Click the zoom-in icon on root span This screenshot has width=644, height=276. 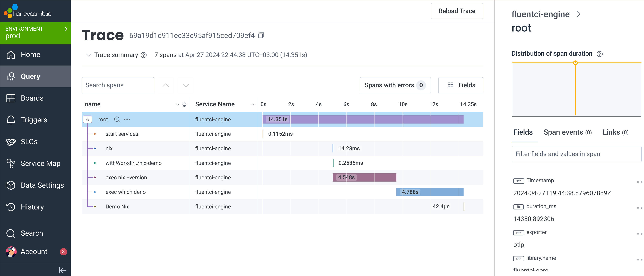coord(117,119)
